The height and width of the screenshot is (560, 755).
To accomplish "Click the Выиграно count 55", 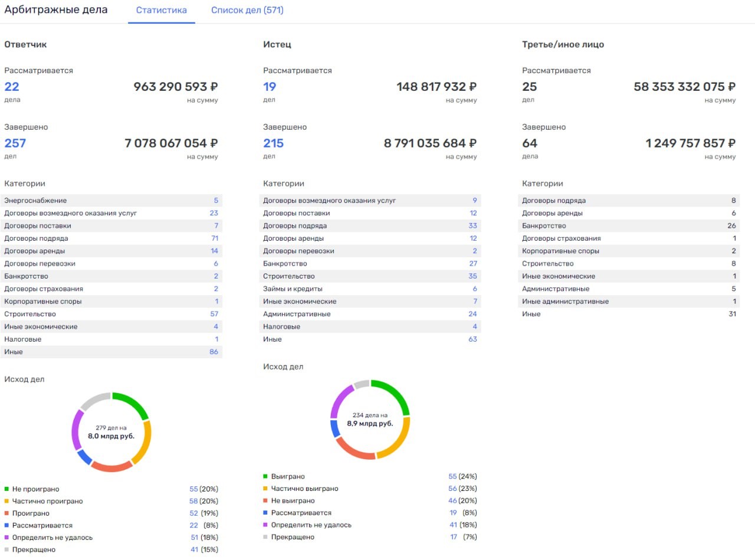I will pyautogui.click(x=453, y=476).
